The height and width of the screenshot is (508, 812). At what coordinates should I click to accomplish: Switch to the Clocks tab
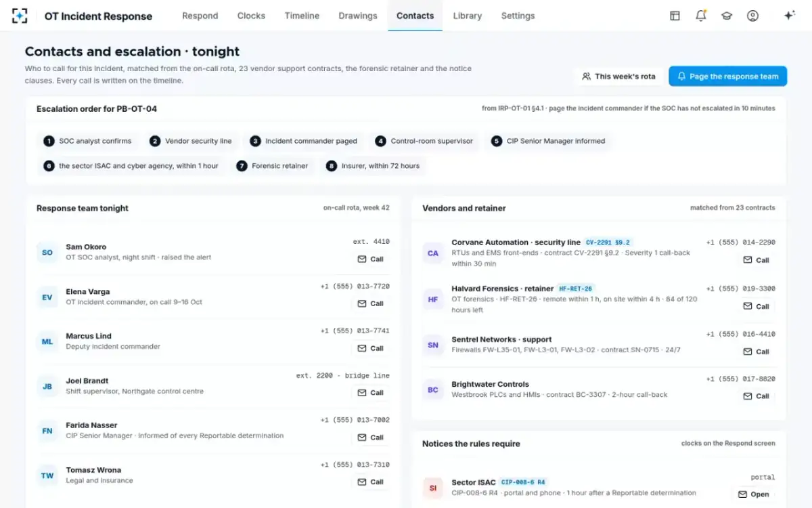click(x=251, y=16)
